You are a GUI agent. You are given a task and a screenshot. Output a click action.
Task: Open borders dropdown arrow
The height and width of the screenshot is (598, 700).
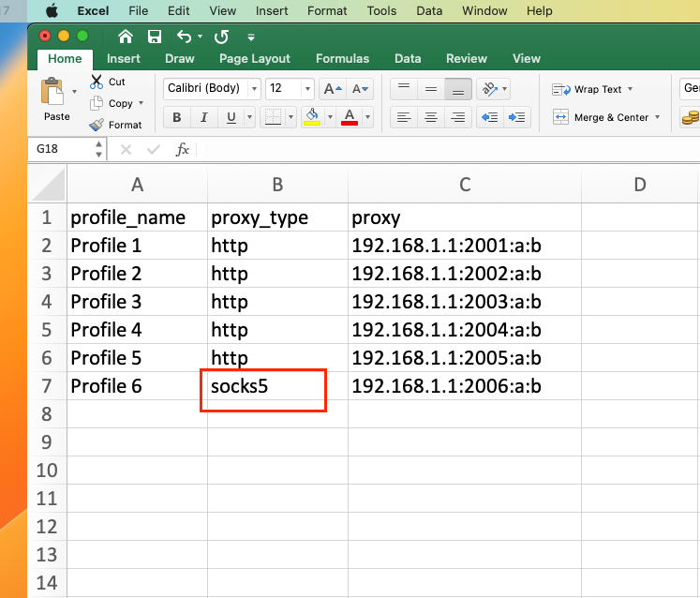290,117
